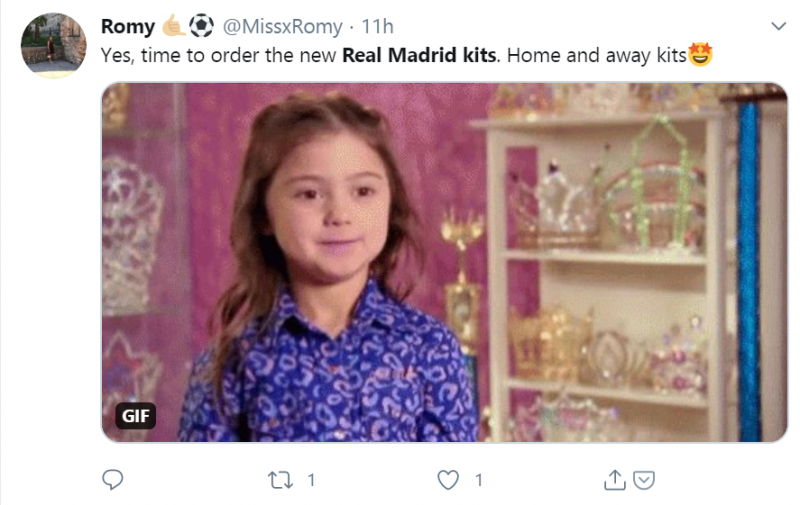The height and width of the screenshot is (505, 800).
Task: View the retweet count number
Action: point(311,480)
